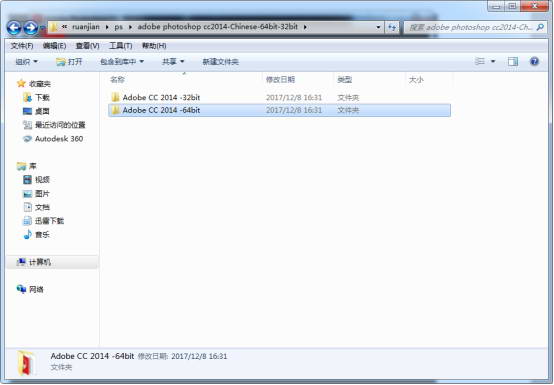Select 音乐 library in sidebar
This screenshot has width=554, height=385.
(x=42, y=235)
